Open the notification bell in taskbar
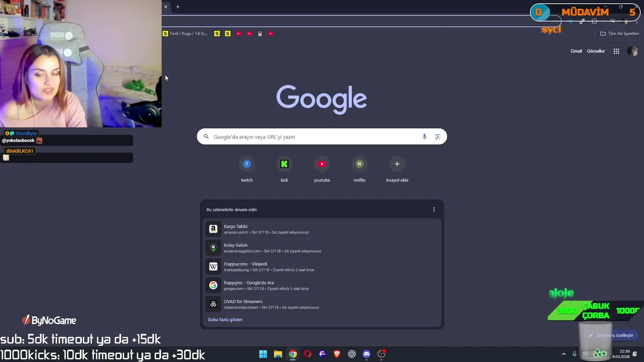The width and height of the screenshot is (644, 362). [x=635, y=354]
